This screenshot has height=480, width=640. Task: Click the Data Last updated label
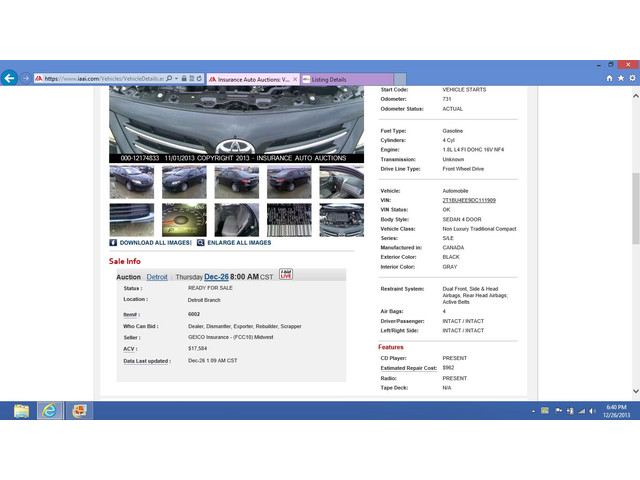(147, 361)
